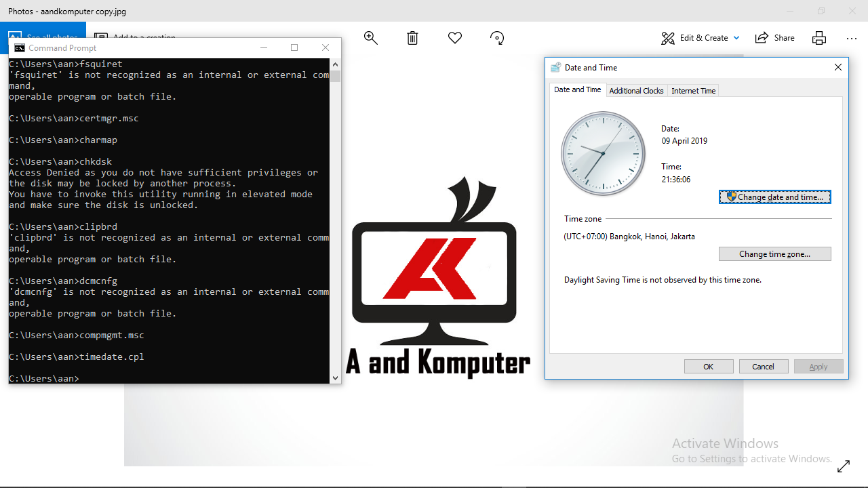The width and height of the screenshot is (868, 488).
Task: Click the Zoom magnifier icon in Photos
Action: [x=370, y=38]
